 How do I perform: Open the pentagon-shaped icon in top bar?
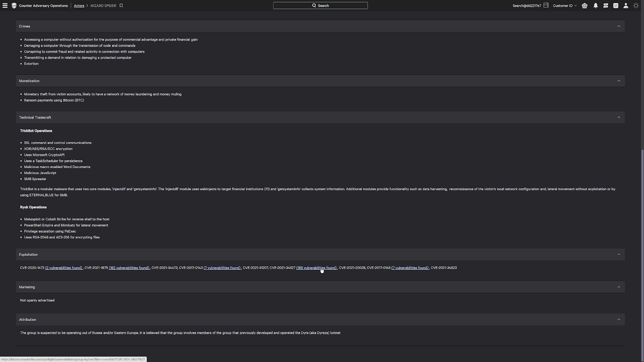tap(584, 6)
